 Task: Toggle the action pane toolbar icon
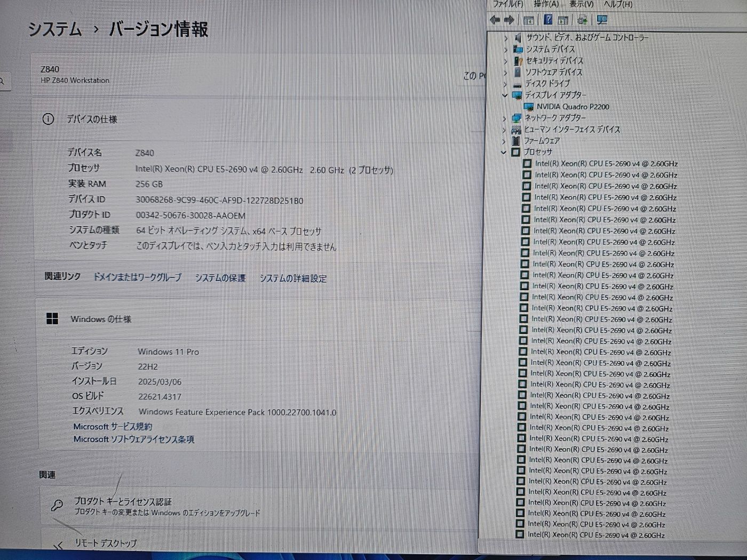coord(563,20)
